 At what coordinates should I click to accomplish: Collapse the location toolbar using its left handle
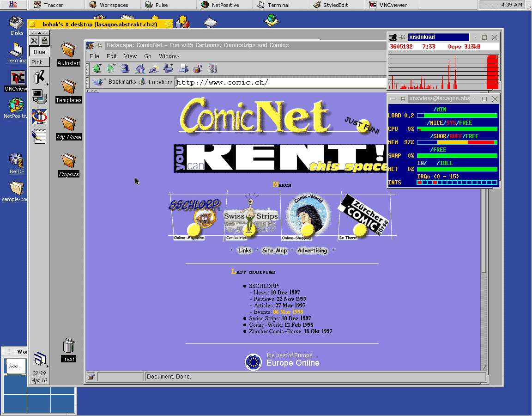(88, 82)
